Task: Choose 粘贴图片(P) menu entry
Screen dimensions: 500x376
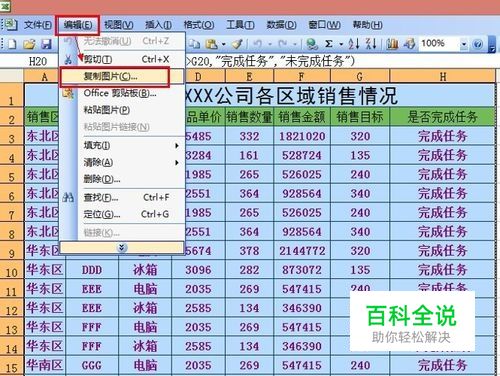Action: click(x=122, y=110)
